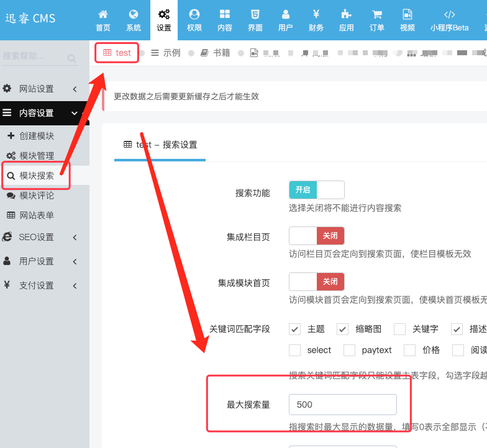The height and width of the screenshot is (448, 487).
Task: Toggle the 集成栏目页 switch showing 关闭
Action: [317, 236]
